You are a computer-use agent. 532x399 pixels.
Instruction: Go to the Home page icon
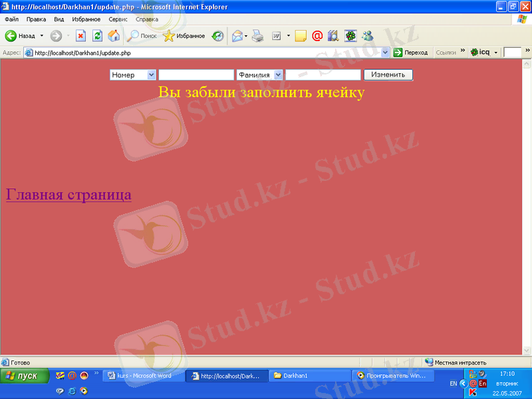(114, 36)
